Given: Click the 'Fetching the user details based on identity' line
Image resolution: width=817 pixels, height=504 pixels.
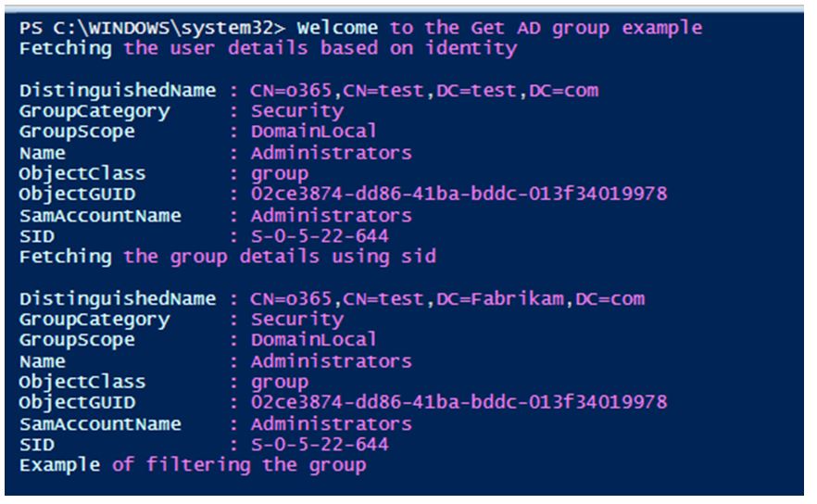Looking at the screenshot, I should pos(268,48).
